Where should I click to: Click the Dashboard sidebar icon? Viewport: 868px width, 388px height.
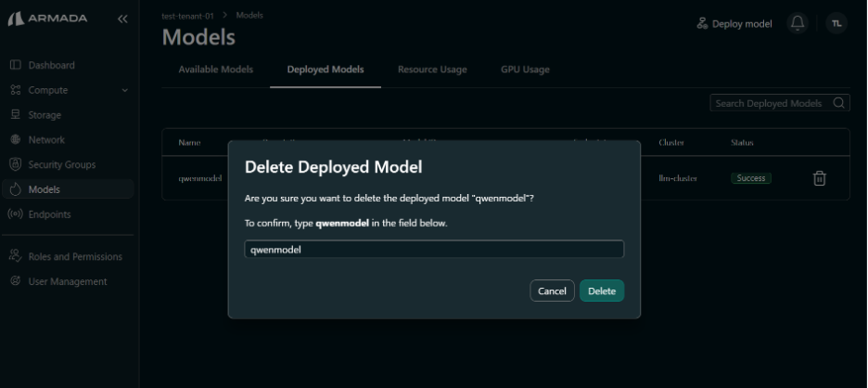16,65
